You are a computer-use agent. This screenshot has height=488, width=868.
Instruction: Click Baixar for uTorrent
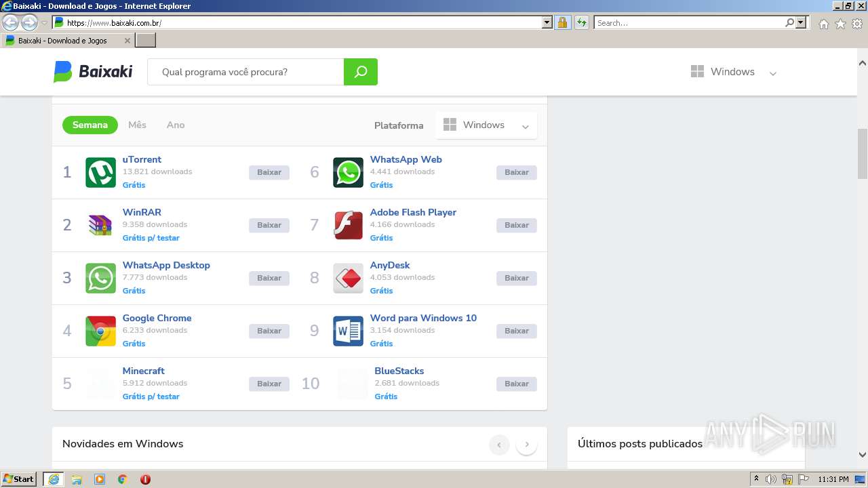click(269, 172)
